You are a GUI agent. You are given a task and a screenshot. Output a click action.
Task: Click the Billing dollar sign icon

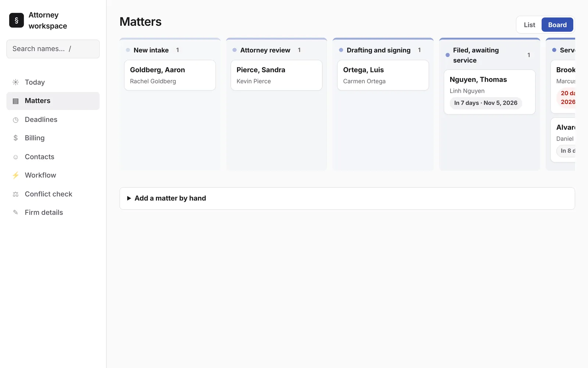(15, 138)
